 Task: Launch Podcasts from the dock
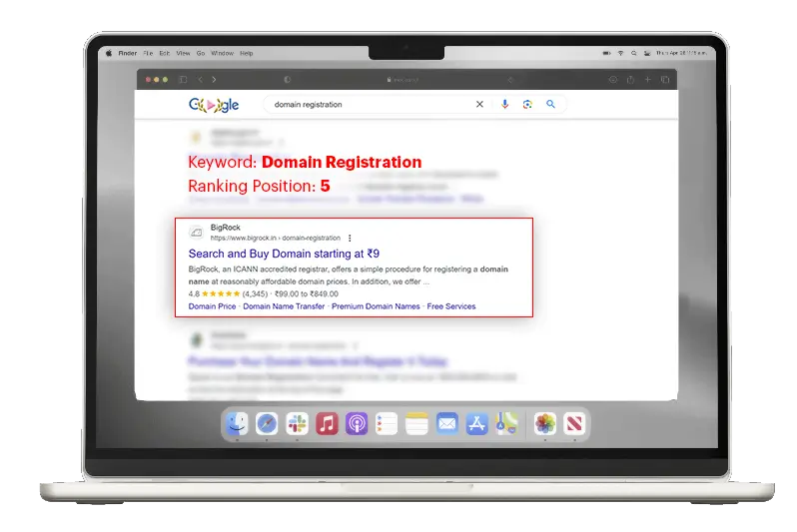pyautogui.click(x=357, y=424)
